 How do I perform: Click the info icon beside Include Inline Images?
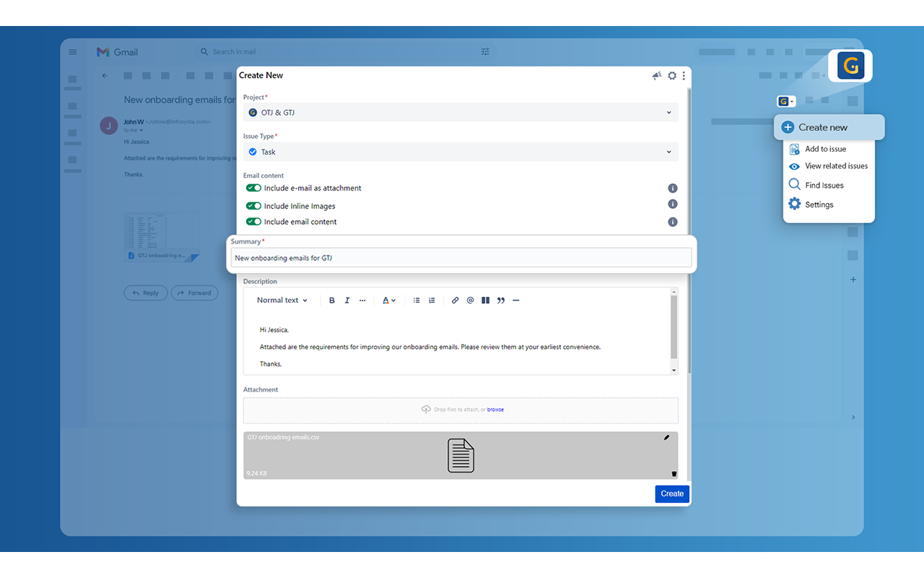(672, 204)
